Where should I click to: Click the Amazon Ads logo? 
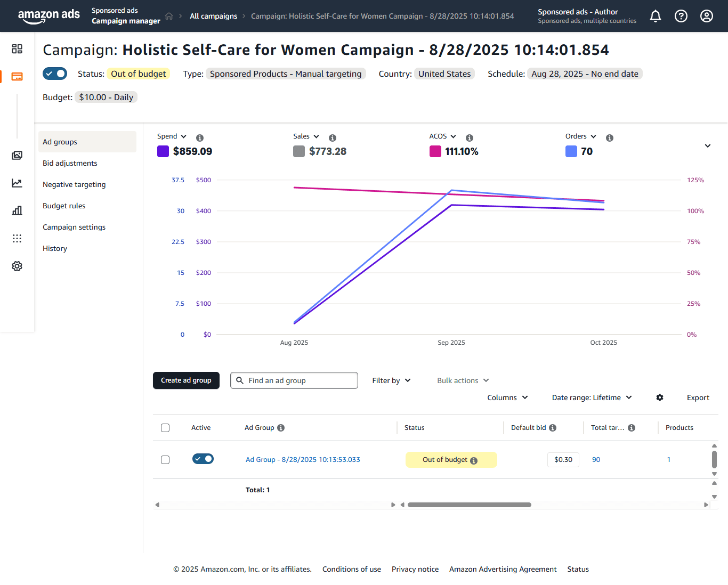49,15
